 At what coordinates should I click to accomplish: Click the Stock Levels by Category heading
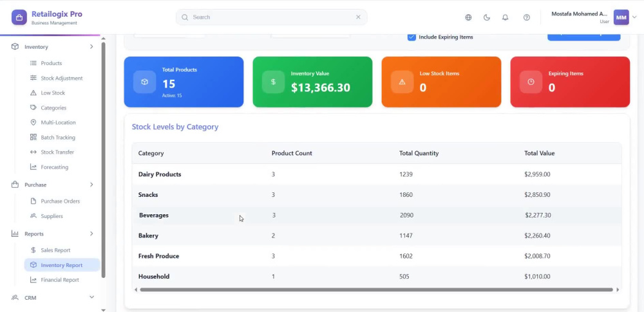coord(175,127)
